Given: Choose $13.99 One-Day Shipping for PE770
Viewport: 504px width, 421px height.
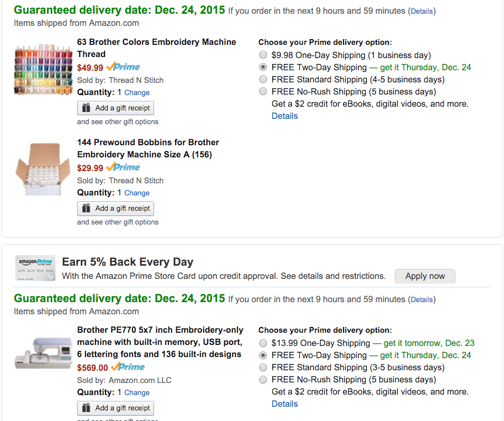Looking at the screenshot, I should coord(263,343).
